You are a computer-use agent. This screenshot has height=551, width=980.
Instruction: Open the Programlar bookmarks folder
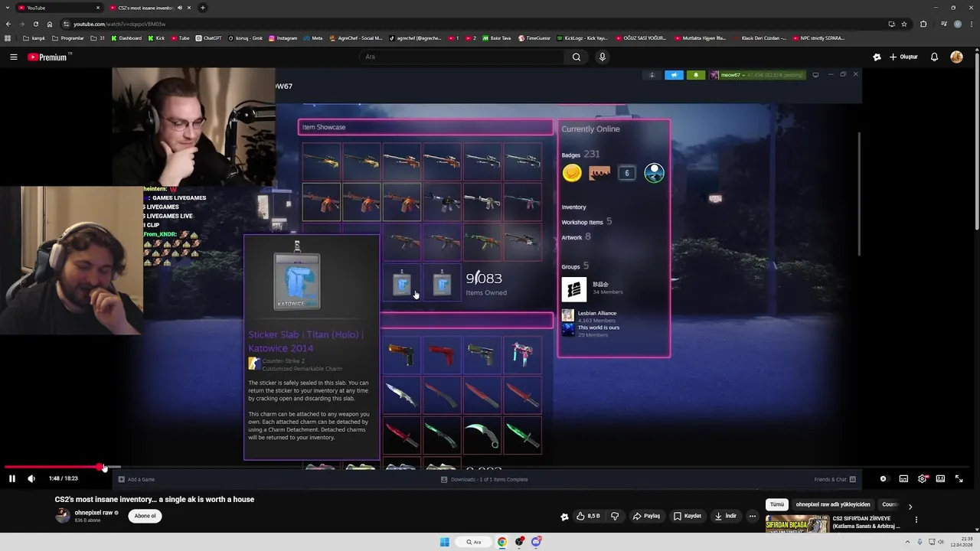[x=68, y=37]
